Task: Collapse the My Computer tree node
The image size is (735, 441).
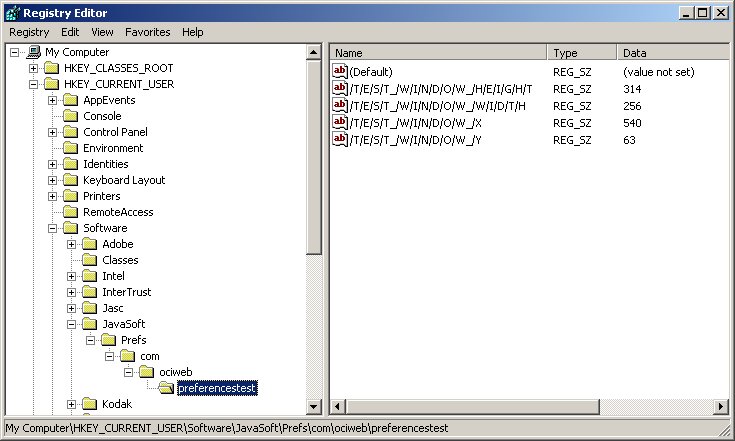Action: click(15, 52)
